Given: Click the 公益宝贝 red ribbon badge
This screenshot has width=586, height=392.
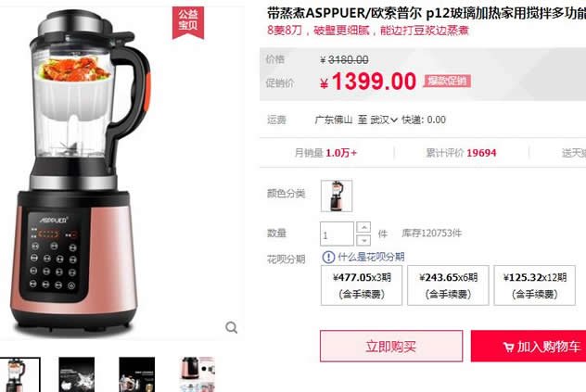Looking at the screenshot, I should 188,22.
